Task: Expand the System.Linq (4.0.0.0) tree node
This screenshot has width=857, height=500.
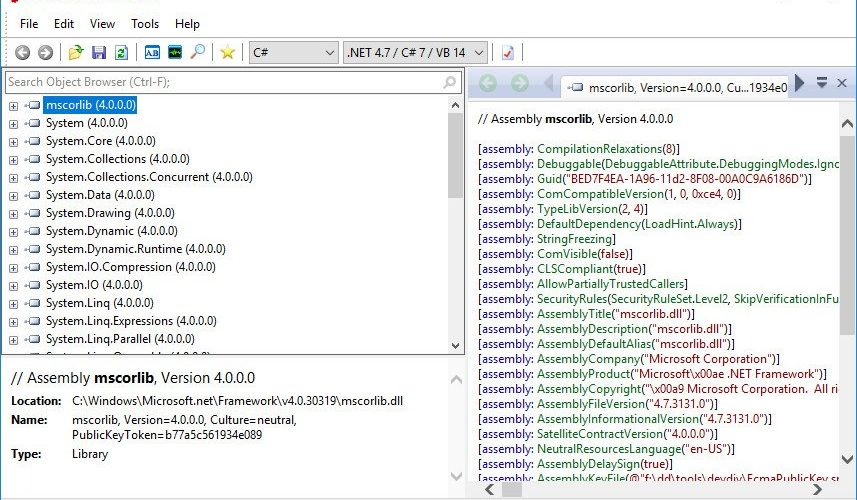Action: (x=14, y=304)
